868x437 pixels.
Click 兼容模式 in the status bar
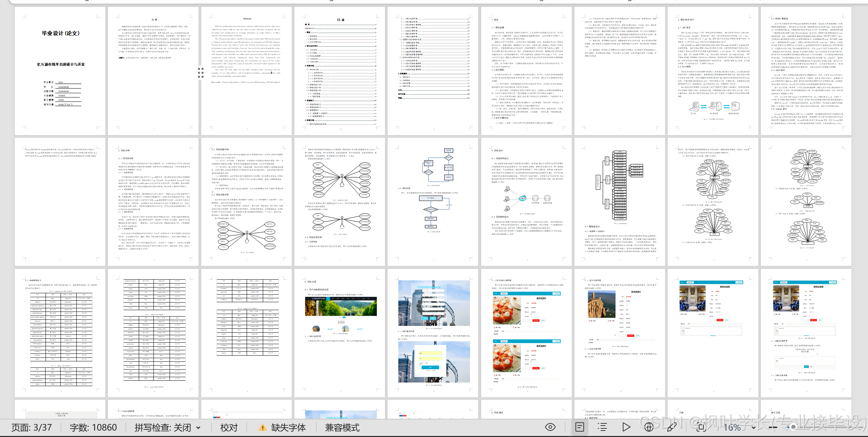pyautogui.click(x=342, y=428)
